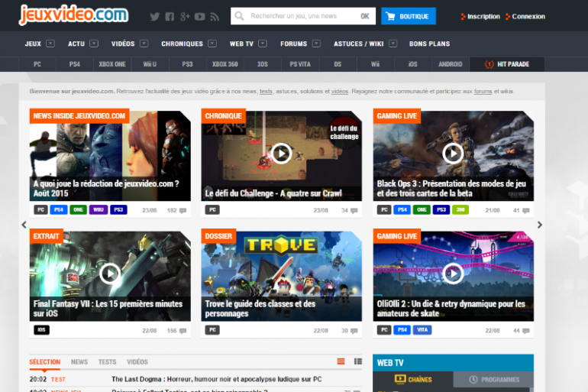Open the HIT PARADE tab
The width and height of the screenshot is (588, 392).
[x=507, y=64]
